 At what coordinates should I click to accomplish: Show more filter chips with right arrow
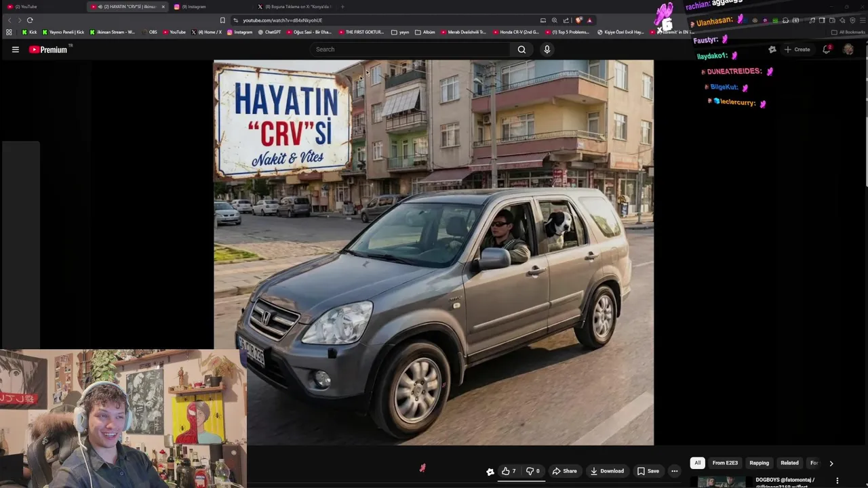point(831,463)
